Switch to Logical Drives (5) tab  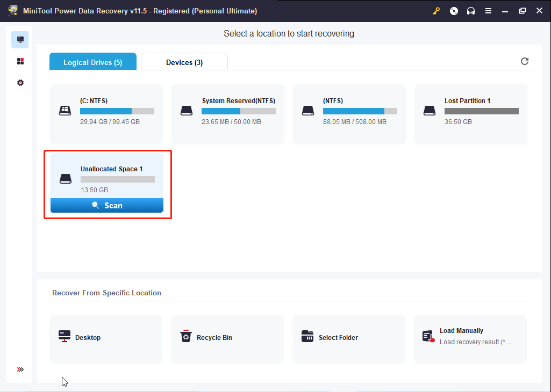[x=93, y=62]
